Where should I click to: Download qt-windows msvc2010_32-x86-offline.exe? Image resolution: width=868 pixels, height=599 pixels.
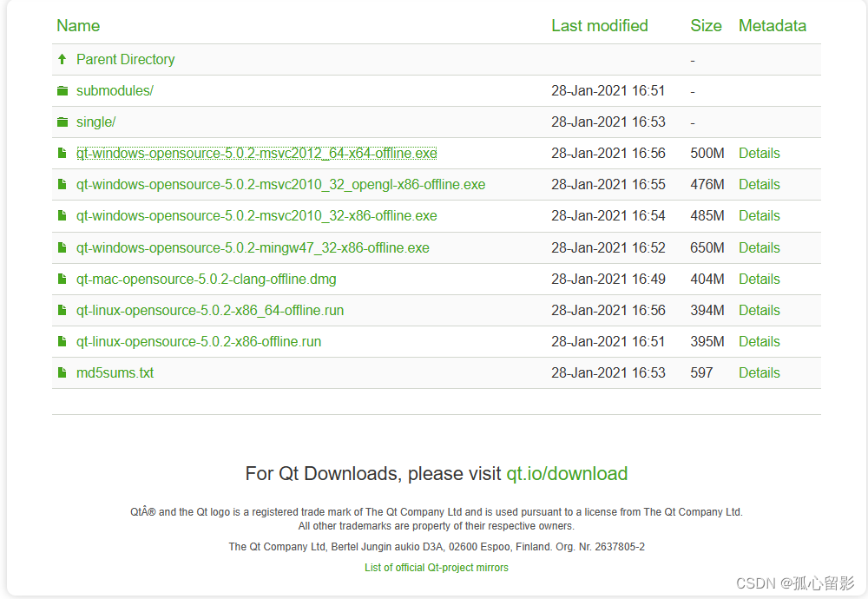pyautogui.click(x=257, y=215)
